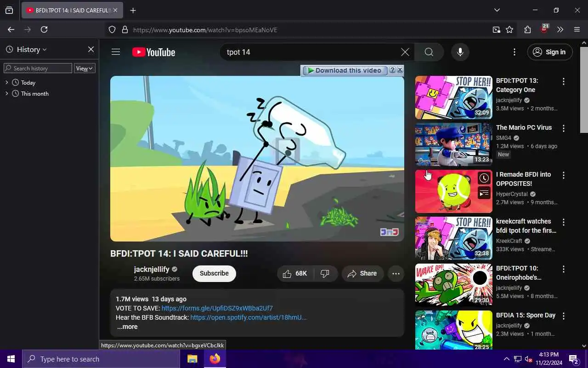The width and height of the screenshot is (588, 368).
Task: Expand the Today history folder
Action: coord(7,82)
